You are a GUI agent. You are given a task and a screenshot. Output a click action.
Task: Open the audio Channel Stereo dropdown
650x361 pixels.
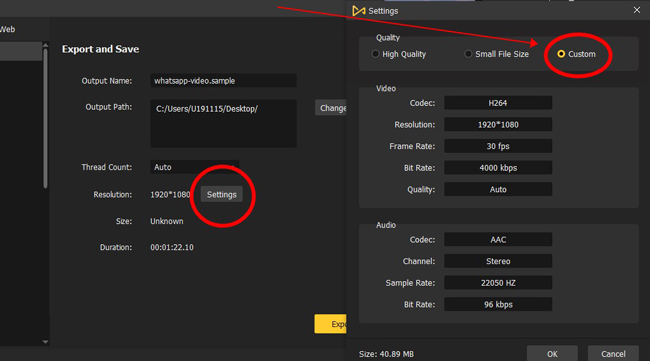pos(498,261)
